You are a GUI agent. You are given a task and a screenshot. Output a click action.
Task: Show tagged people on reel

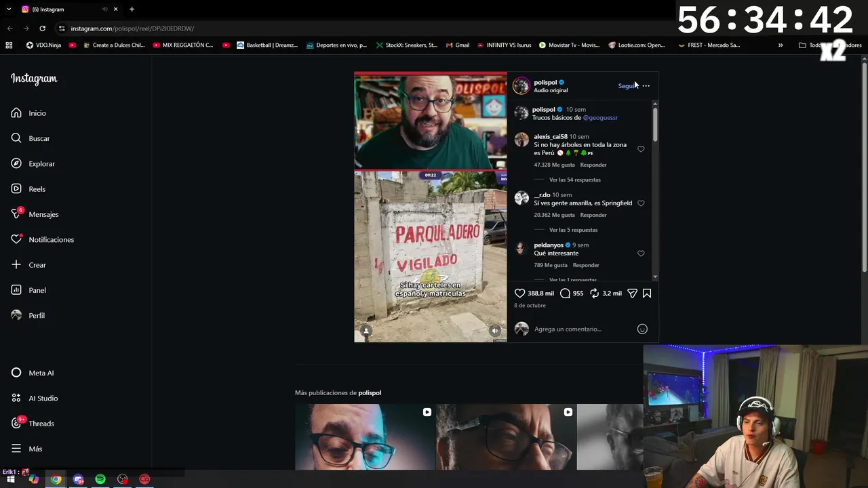(x=366, y=331)
